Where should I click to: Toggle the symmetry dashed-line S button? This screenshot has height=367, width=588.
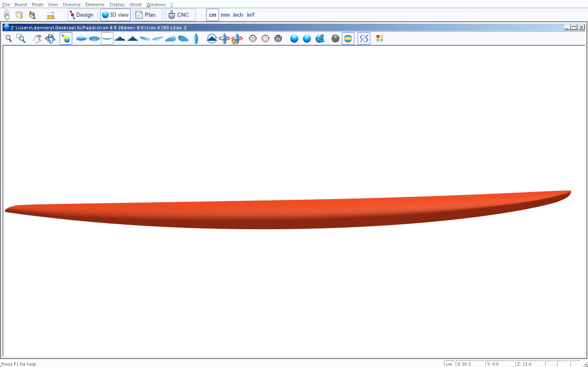coord(364,39)
